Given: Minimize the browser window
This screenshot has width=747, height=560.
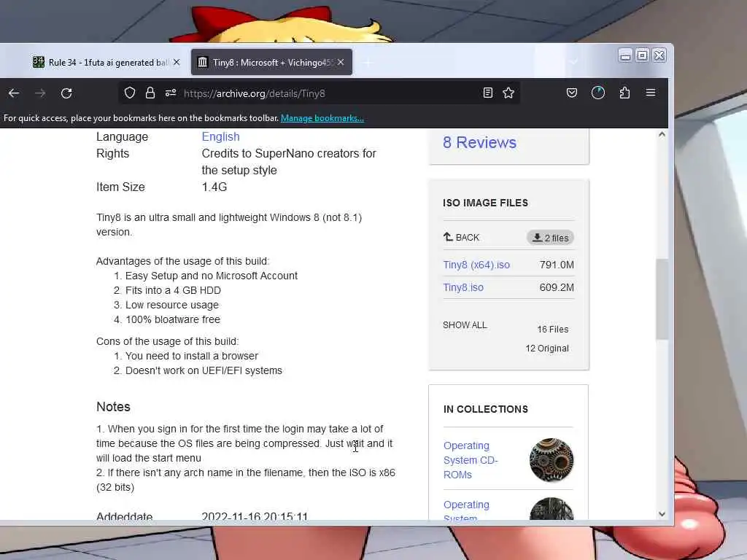Looking at the screenshot, I should click(x=625, y=55).
